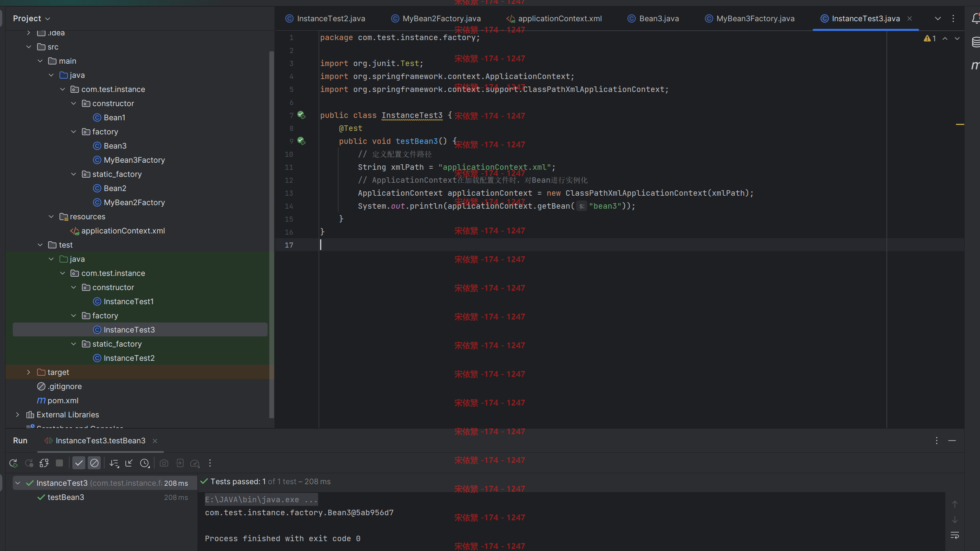
Task: Run testBean3 method gutter icon
Action: [x=302, y=141]
